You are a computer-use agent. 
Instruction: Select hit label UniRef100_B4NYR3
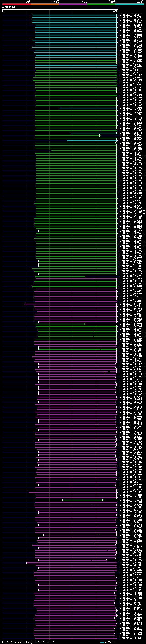click(131, 291)
